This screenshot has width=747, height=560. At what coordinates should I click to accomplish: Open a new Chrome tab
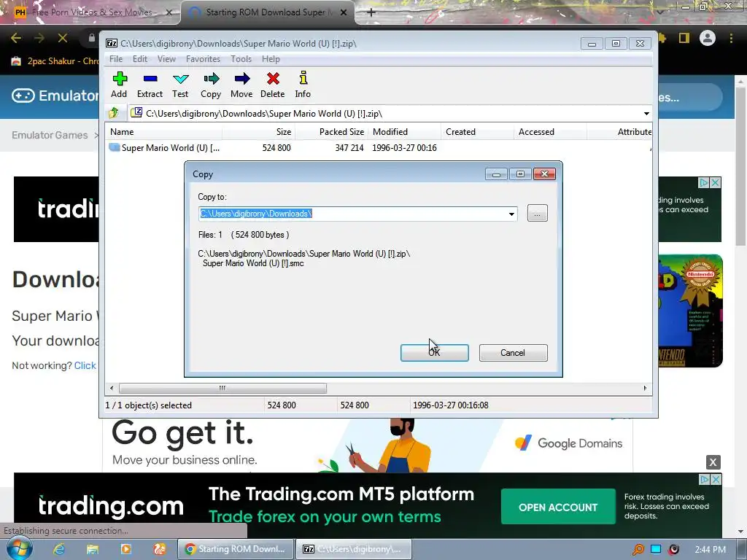coord(371,12)
